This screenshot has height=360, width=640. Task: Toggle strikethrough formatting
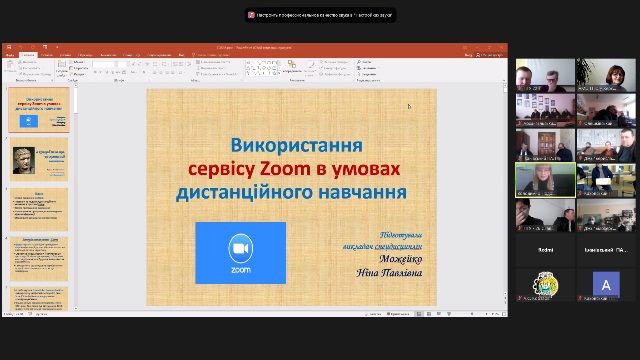click(x=118, y=72)
